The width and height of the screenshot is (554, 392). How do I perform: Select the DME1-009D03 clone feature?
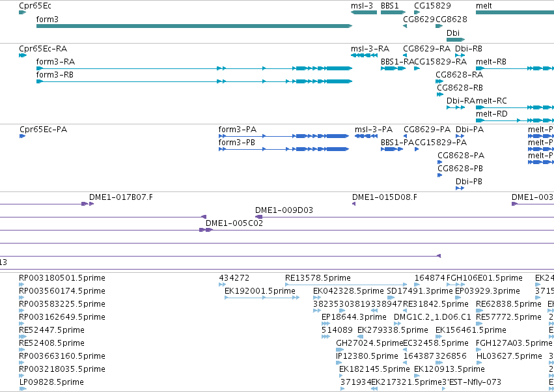404,217
